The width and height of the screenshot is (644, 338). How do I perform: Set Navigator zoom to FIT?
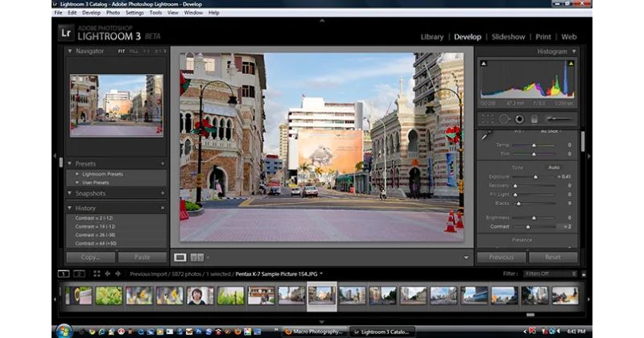point(122,52)
